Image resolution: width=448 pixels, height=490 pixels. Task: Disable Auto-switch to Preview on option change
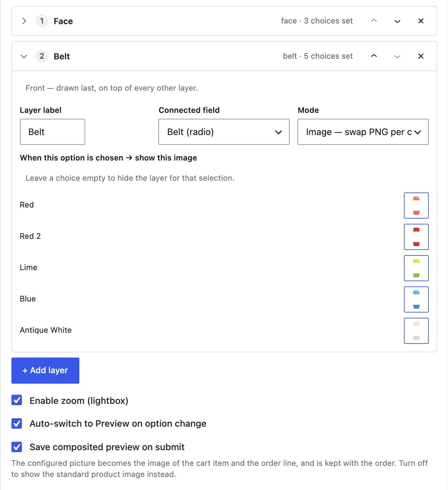(17, 423)
